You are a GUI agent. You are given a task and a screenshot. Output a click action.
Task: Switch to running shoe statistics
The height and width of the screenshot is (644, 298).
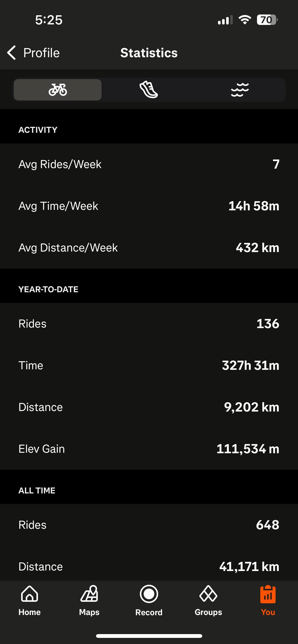149,90
